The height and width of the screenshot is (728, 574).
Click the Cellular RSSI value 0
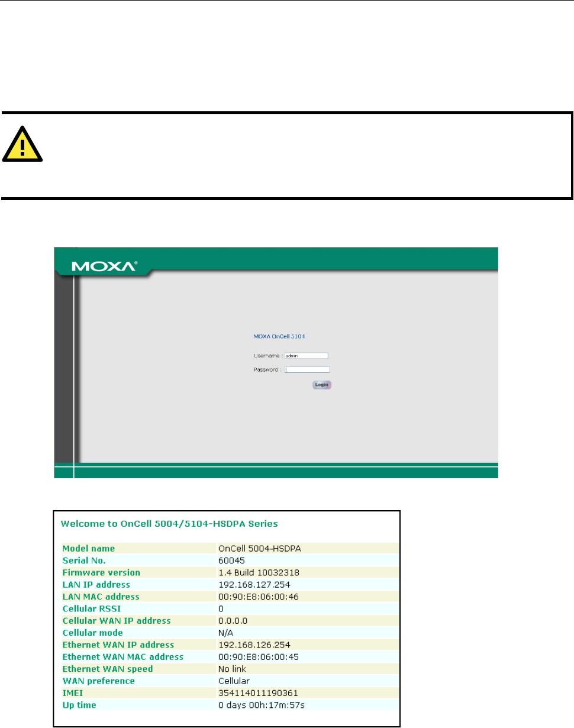pyautogui.click(x=221, y=608)
